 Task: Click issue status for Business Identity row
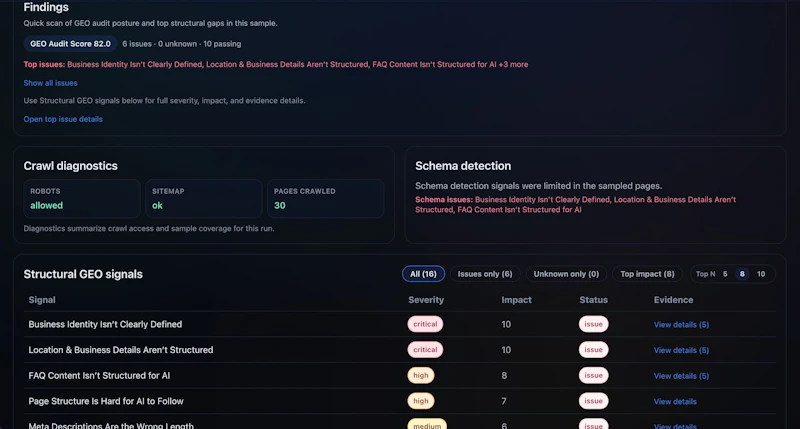click(593, 324)
